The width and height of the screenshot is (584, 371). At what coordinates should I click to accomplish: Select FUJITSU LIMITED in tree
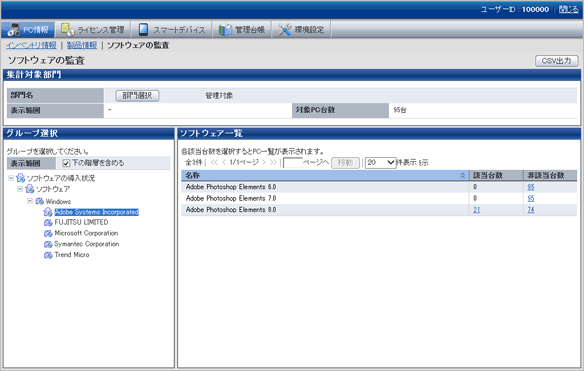point(81,222)
